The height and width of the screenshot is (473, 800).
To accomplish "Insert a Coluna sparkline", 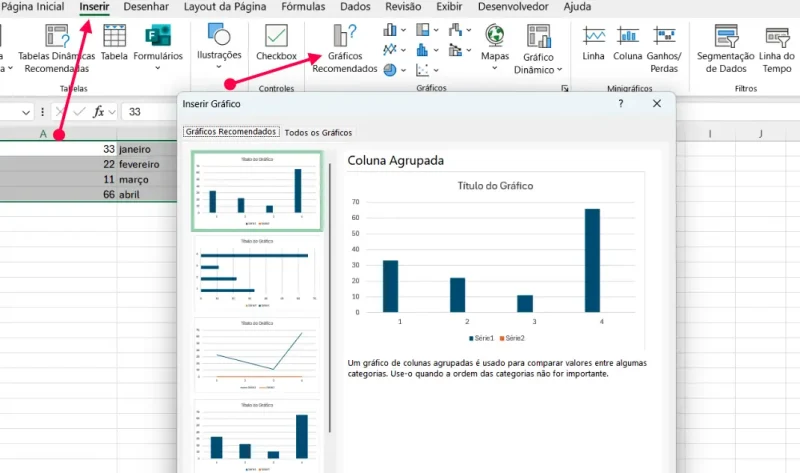I will click(x=628, y=43).
